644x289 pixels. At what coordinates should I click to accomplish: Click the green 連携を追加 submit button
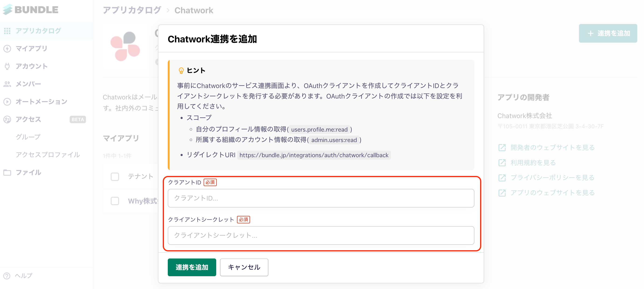point(192,267)
